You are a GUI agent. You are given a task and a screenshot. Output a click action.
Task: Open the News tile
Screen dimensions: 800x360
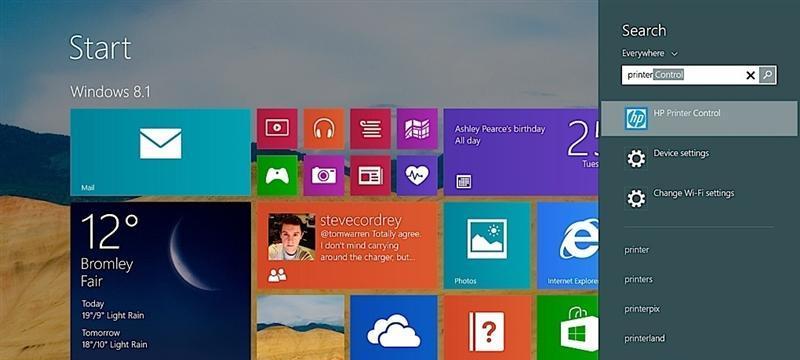370,175
